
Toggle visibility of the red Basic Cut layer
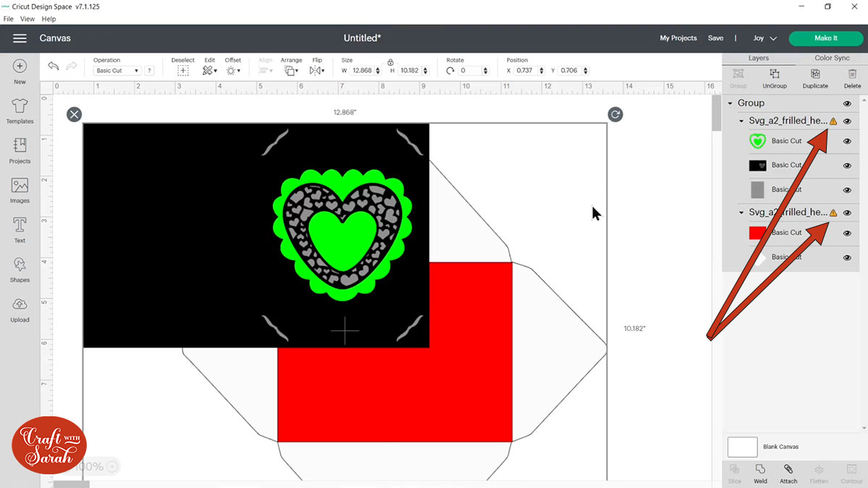coord(846,232)
